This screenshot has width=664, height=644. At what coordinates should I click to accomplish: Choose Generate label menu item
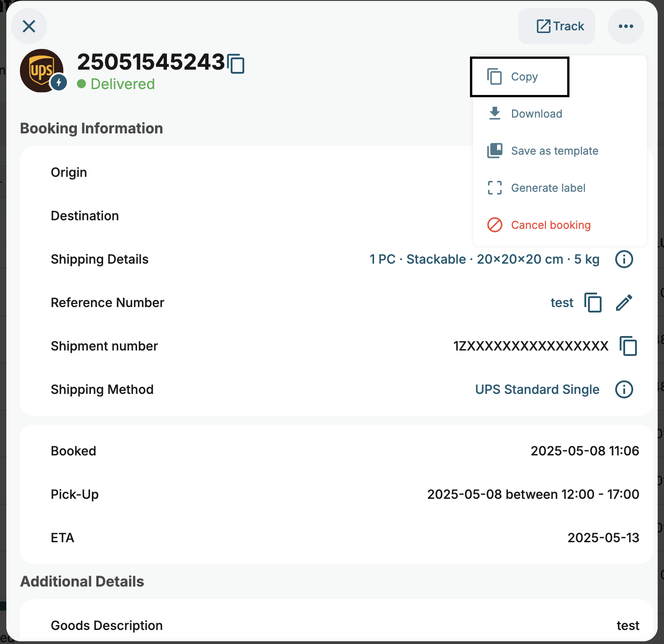point(548,188)
